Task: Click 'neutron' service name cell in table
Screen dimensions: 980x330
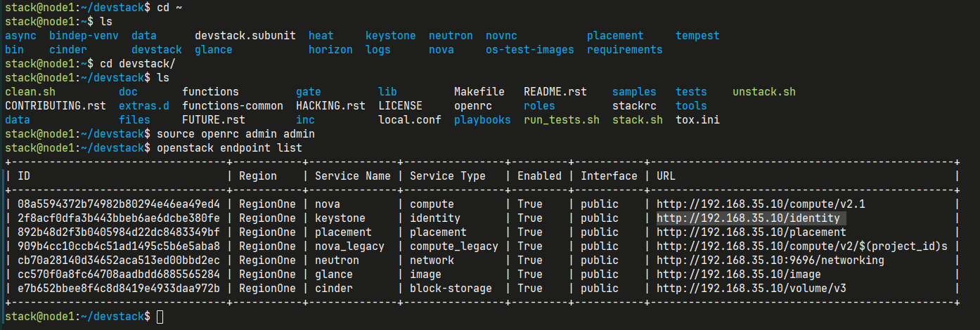Action: [x=337, y=260]
